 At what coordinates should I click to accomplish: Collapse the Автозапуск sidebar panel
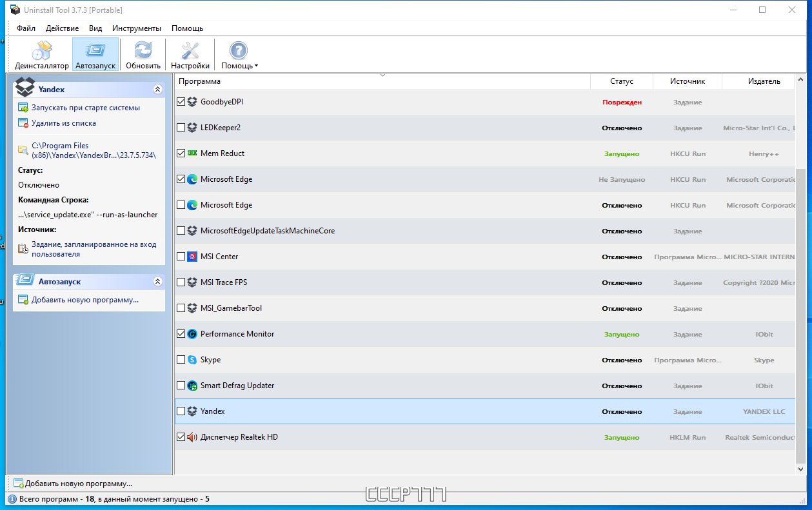157,282
